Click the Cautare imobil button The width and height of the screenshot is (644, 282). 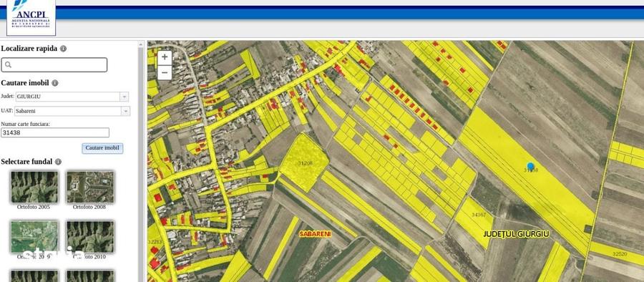(x=102, y=148)
